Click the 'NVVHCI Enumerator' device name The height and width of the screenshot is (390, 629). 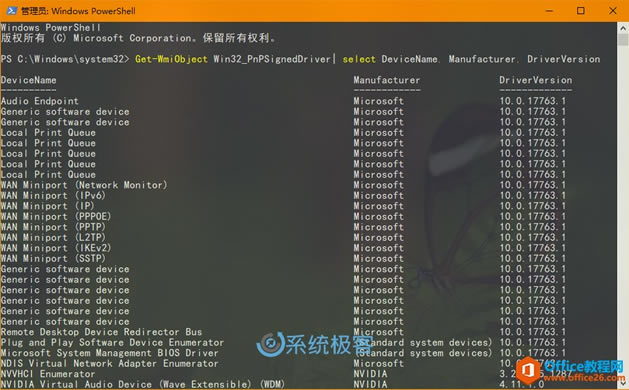point(48,374)
